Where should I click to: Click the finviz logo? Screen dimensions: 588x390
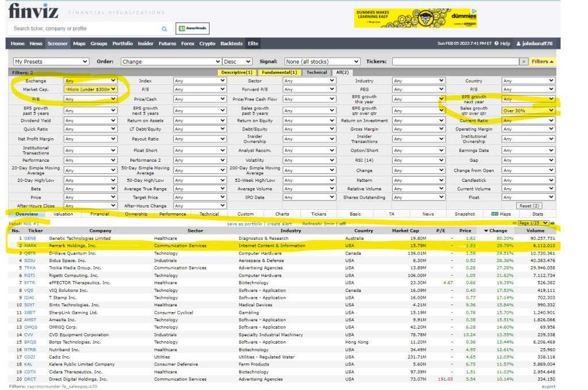coord(32,11)
